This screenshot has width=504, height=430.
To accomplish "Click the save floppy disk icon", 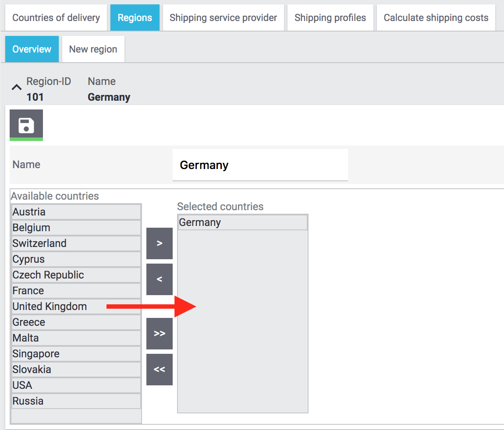I will 26,125.
